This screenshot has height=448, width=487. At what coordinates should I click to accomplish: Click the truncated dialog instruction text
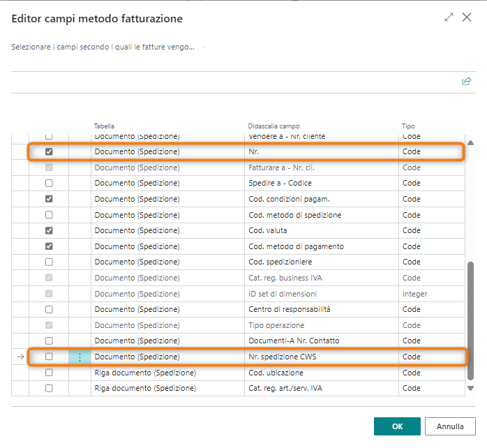[x=103, y=47]
